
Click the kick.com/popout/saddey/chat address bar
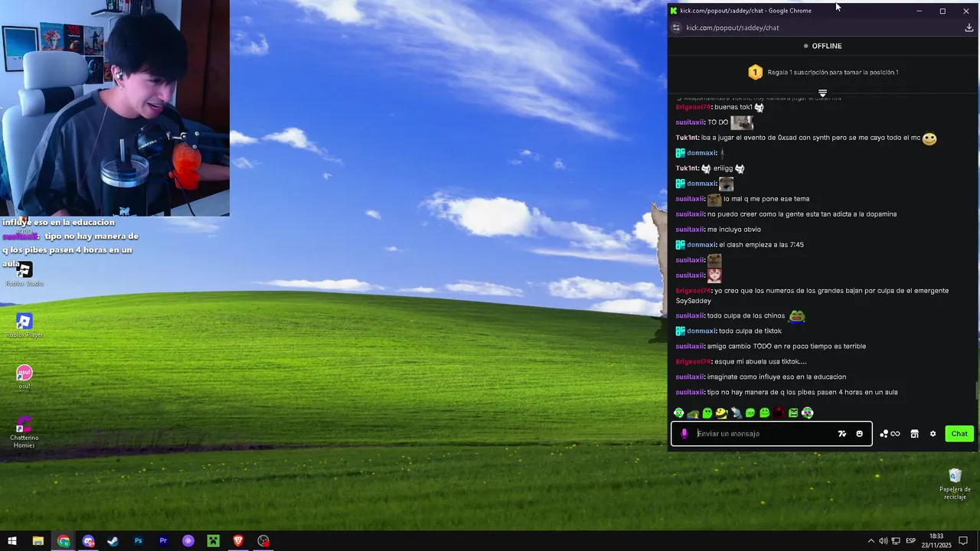[x=733, y=28]
